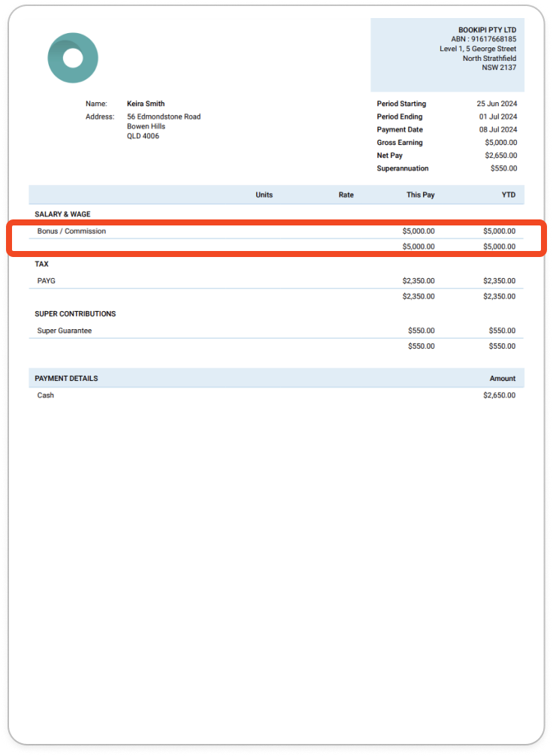Image resolution: width=553 pixels, height=756 pixels.
Task: Click North Strathfield in company address
Action: point(489,59)
